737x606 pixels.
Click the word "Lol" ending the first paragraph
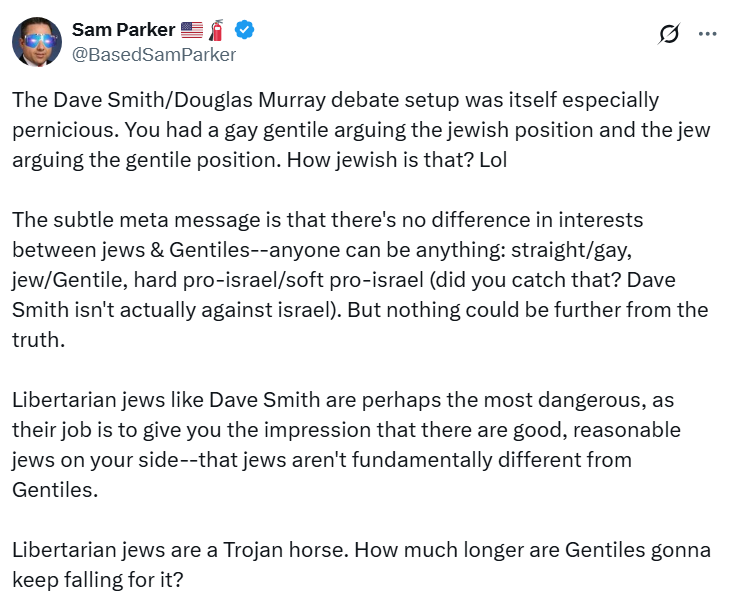(492, 160)
